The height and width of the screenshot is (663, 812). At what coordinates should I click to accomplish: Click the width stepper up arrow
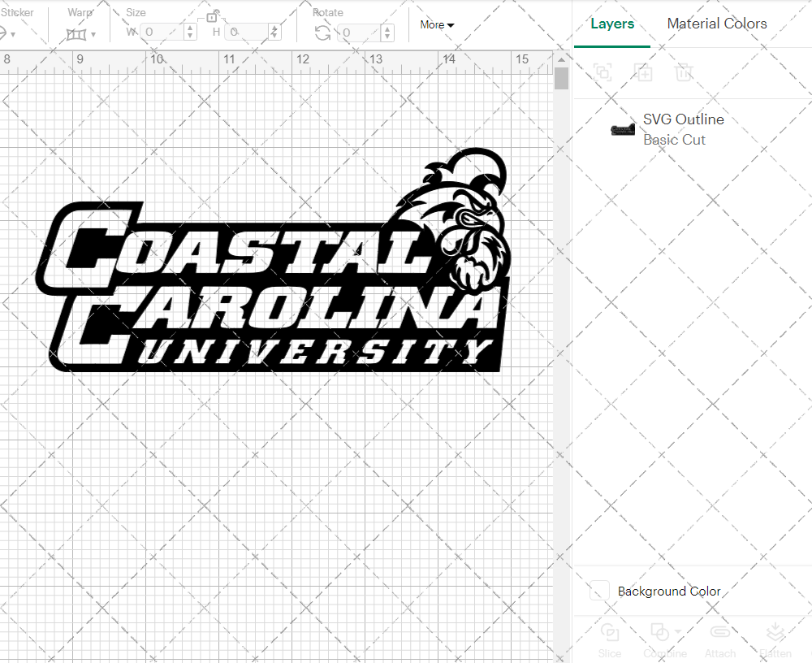[189, 28]
